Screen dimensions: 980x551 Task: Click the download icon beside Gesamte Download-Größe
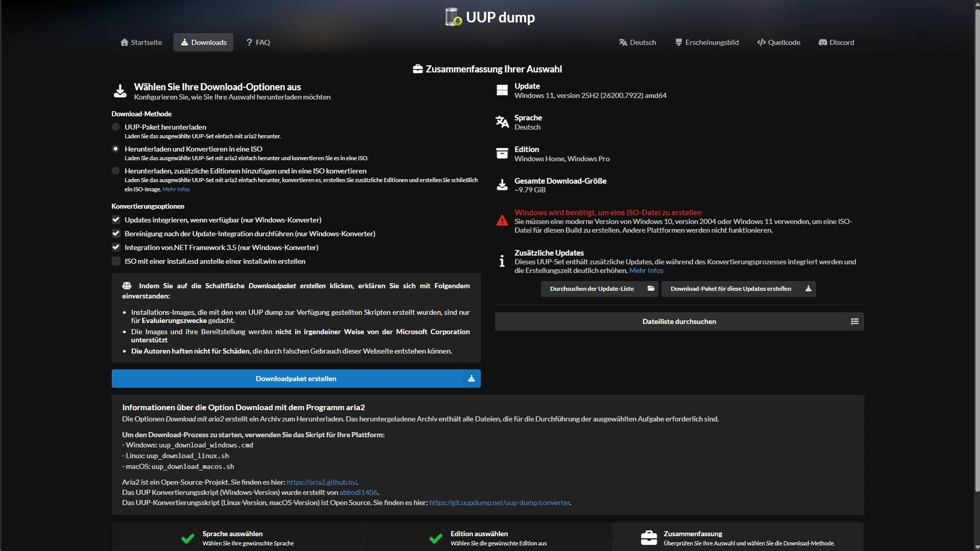pos(502,185)
